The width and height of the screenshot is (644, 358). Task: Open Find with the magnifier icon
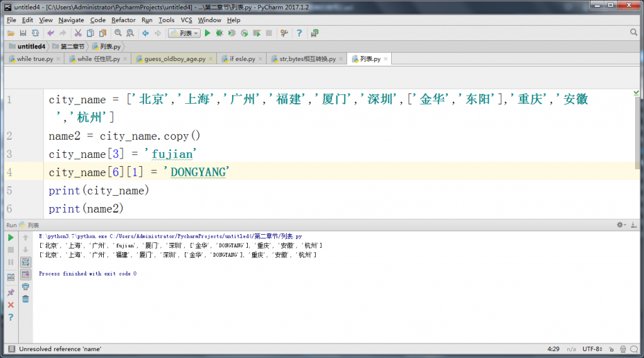click(x=118, y=33)
